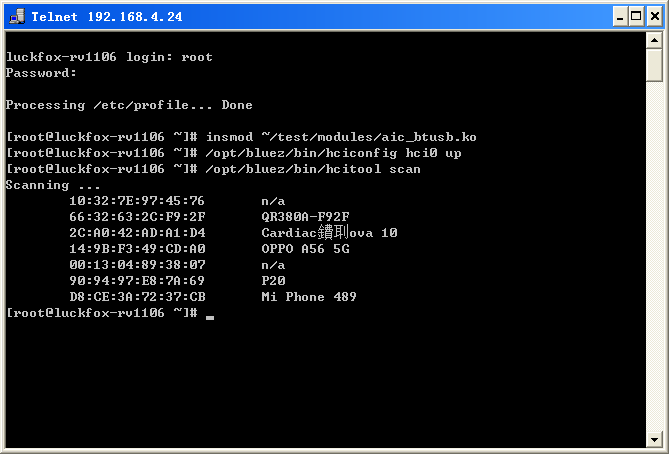The width and height of the screenshot is (669, 454).
Task: Click the scrollbar down arrow
Action: (x=654, y=439)
